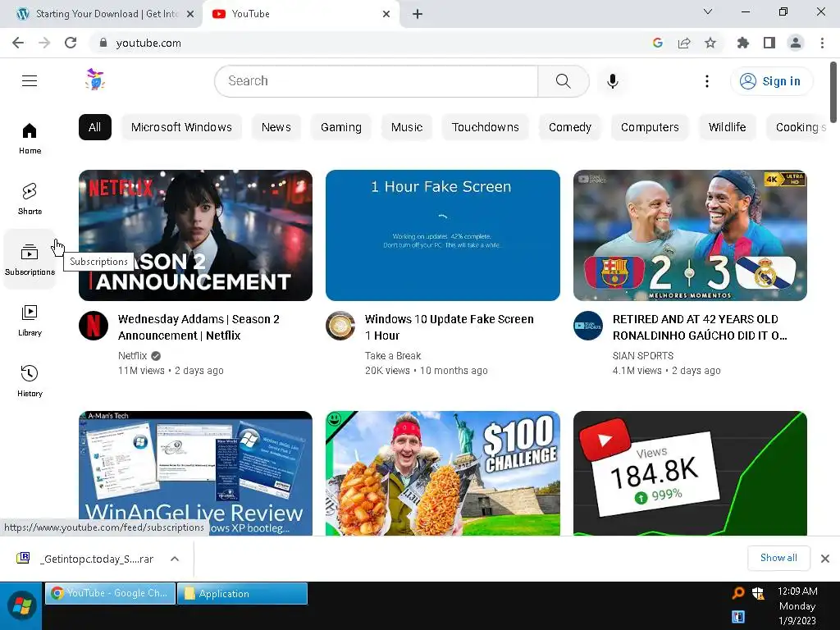840x630 pixels.
Task: Close the YouTube tab
Action: pyautogui.click(x=386, y=14)
